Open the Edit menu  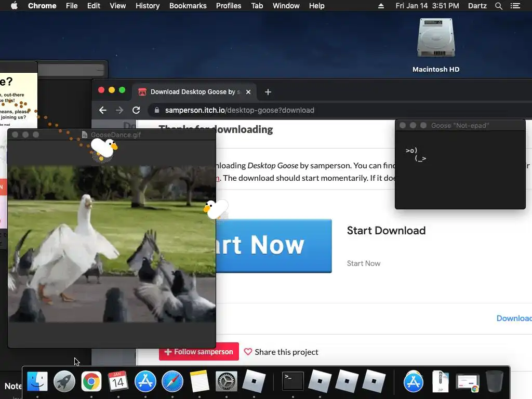pos(94,6)
